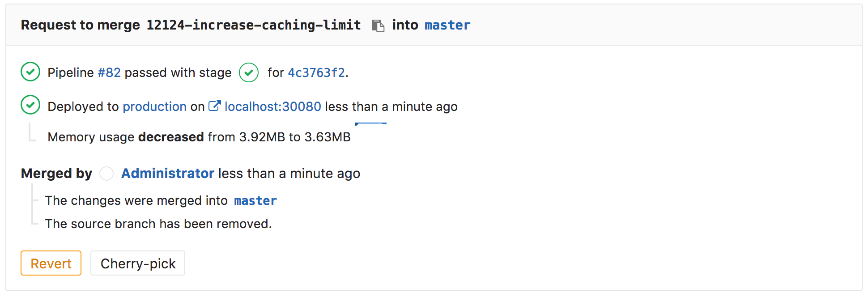The width and height of the screenshot is (868, 297).
Task: Open the production environment page
Action: pos(154,106)
